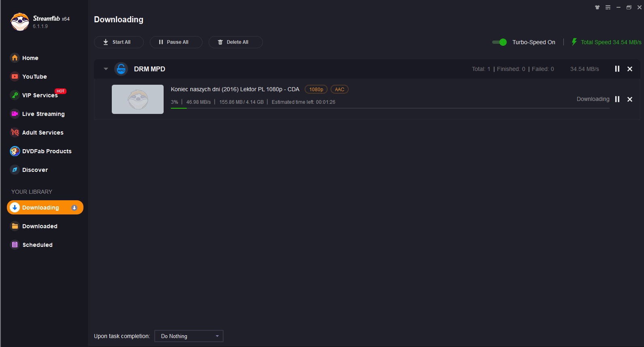The image size is (644, 347).
Task: Click the Downloading count badge icon
Action: [74, 208]
